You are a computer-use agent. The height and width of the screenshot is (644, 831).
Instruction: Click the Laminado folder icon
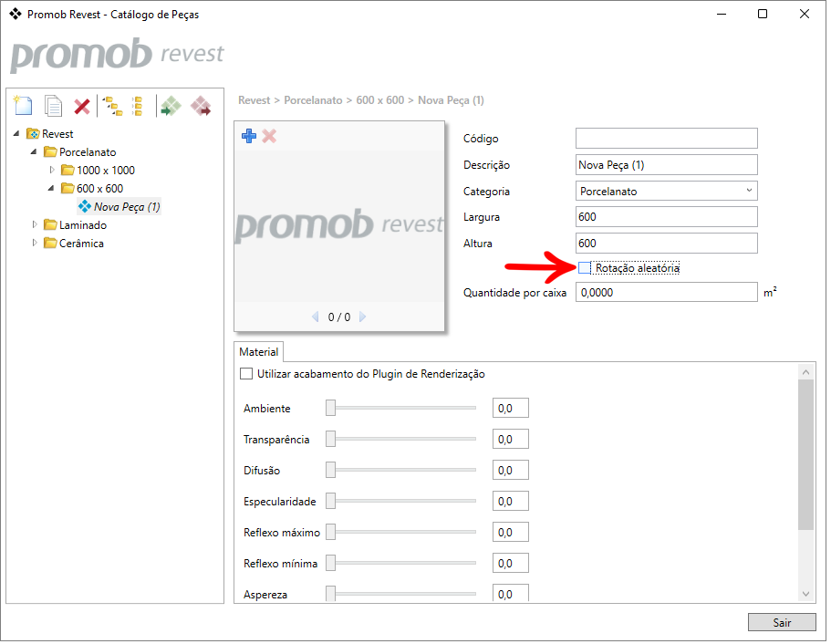50,225
